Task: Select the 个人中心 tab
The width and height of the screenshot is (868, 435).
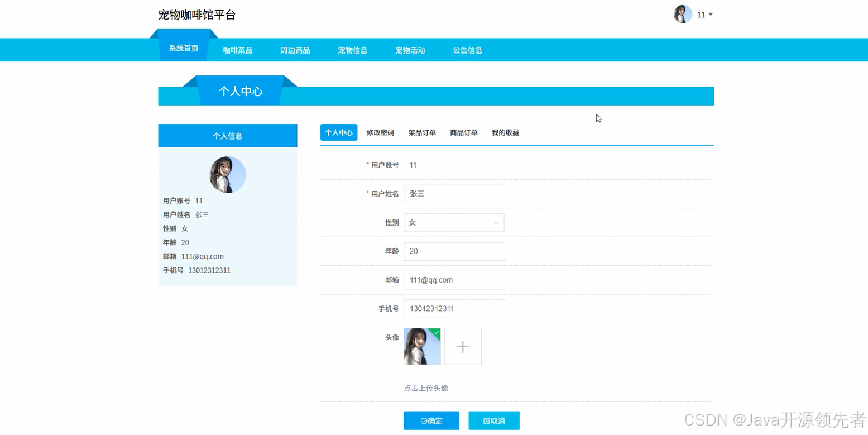Action: (x=339, y=132)
